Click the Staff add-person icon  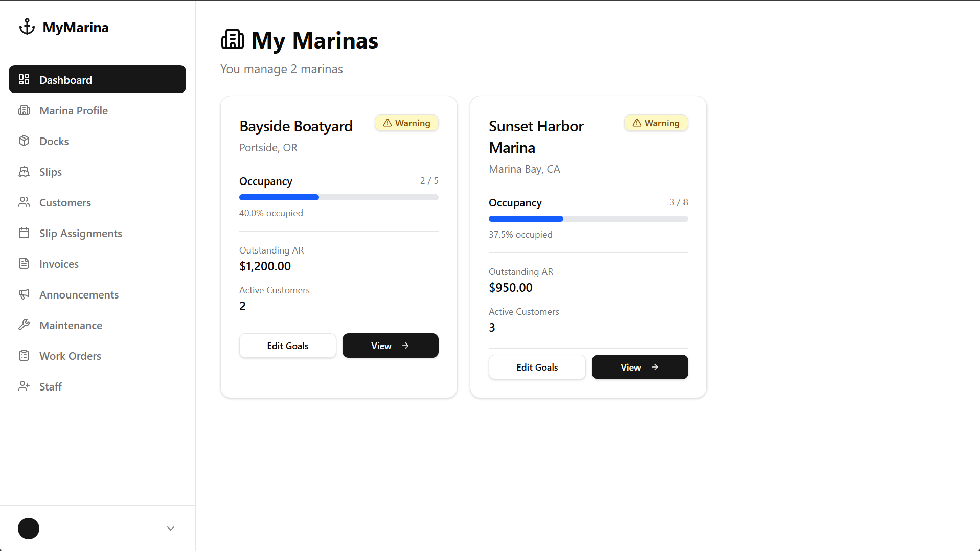25,386
